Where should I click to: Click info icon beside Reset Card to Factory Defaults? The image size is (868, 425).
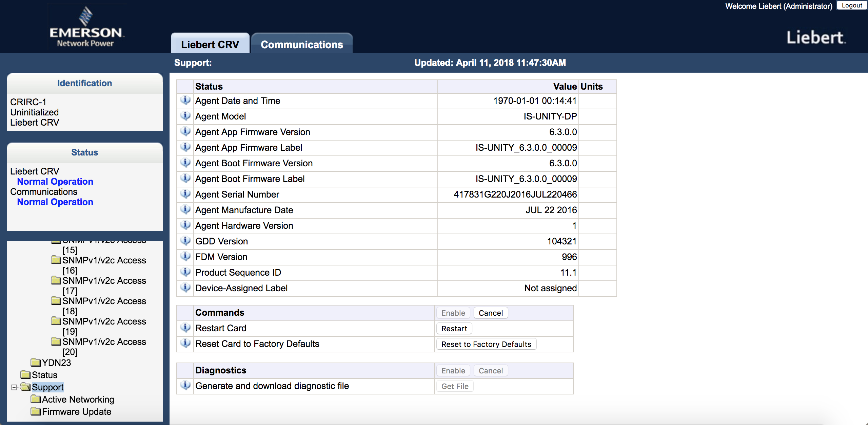(185, 344)
